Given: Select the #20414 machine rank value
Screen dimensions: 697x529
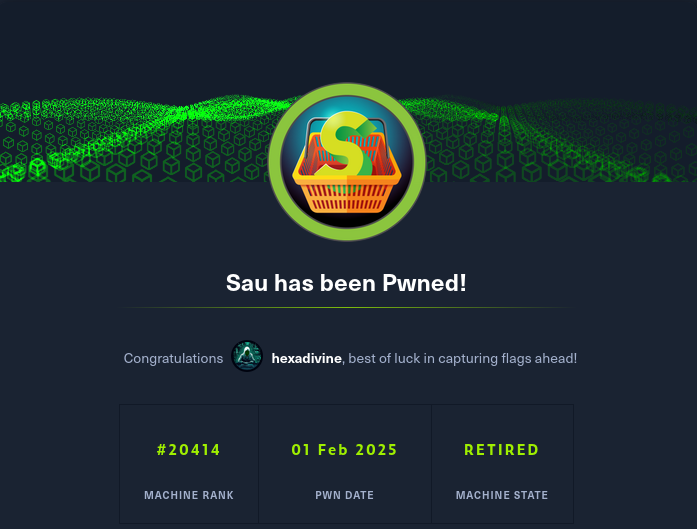Looking at the screenshot, I should 188,449.
